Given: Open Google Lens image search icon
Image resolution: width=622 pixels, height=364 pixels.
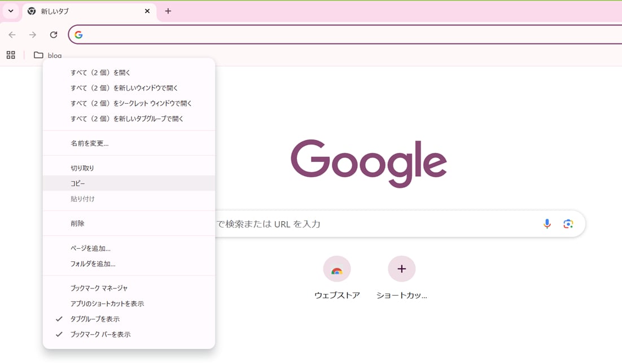Looking at the screenshot, I should click(568, 224).
